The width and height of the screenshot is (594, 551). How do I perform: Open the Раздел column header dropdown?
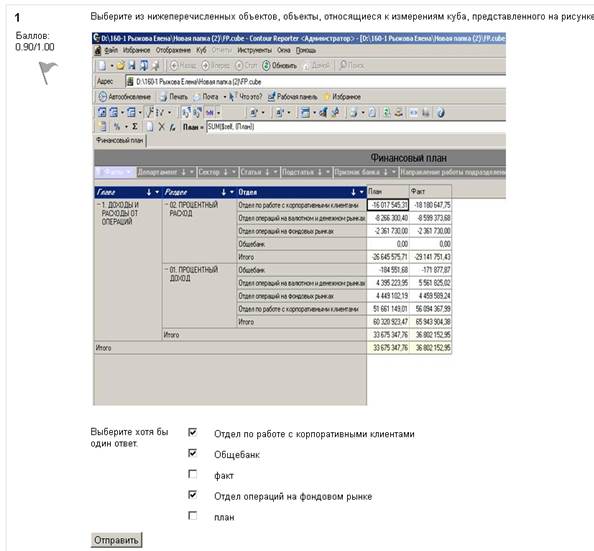pos(231,193)
